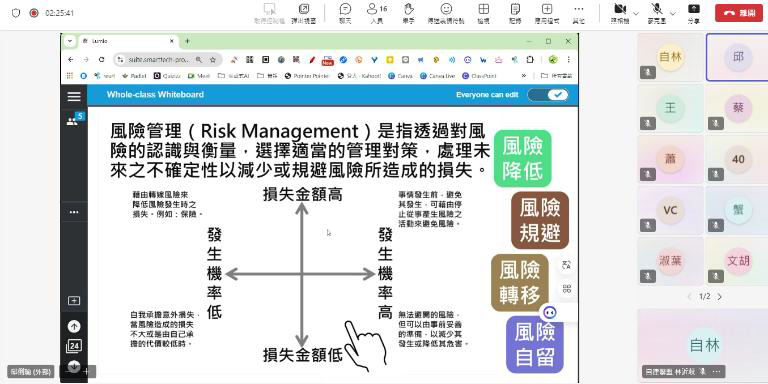Click 損失金額高 label on whiteboard
The width and height of the screenshot is (768, 384).
click(303, 194)
